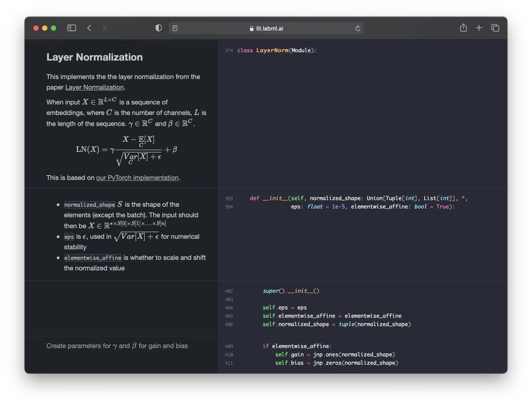Click the Layer Normalization heading
The image size is (532, 406).
point(94,57)
